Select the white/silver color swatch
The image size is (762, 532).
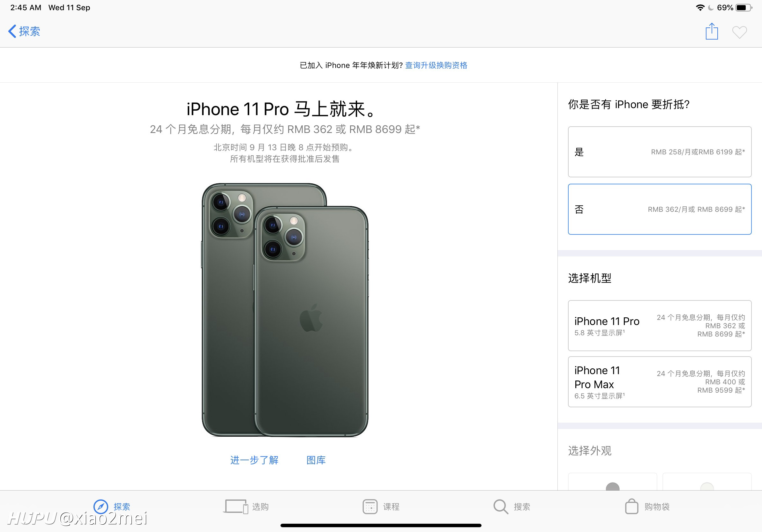coord(706,486)
